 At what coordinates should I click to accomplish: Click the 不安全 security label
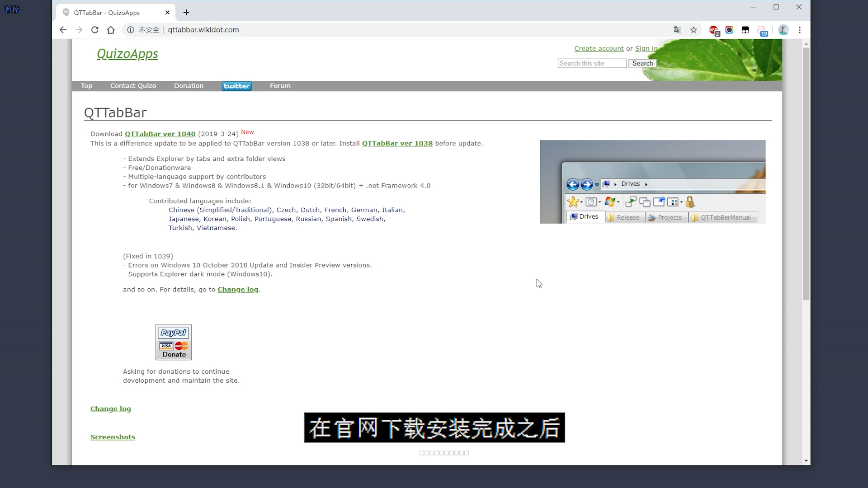click(149, 30)
